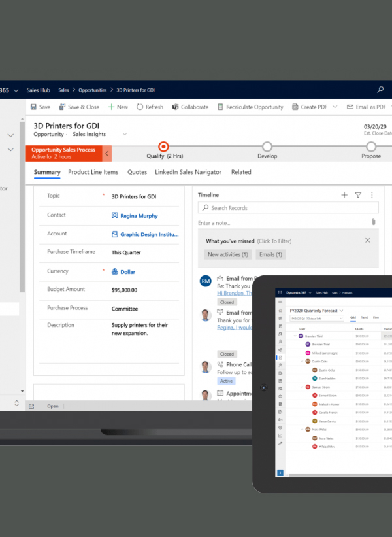Open the Dollar currency link
This screenshot has height=537, width=392.
point(127,272)
